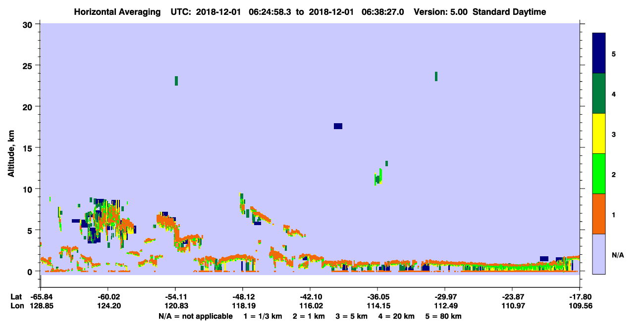644x330 pixels.
Task: Click the latitude value -65.84
Action: tap(41, 297)
